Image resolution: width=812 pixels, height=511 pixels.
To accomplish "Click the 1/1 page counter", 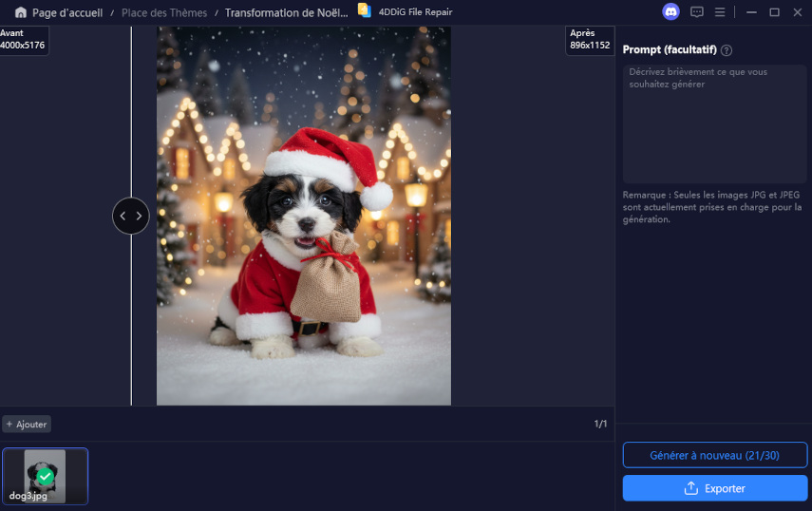I will point(600,424).
